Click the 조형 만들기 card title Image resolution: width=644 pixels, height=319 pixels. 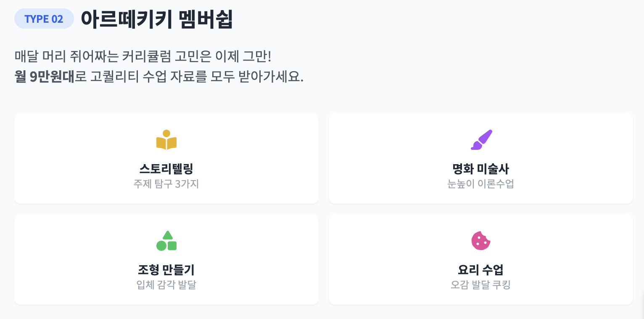point(166,270)
